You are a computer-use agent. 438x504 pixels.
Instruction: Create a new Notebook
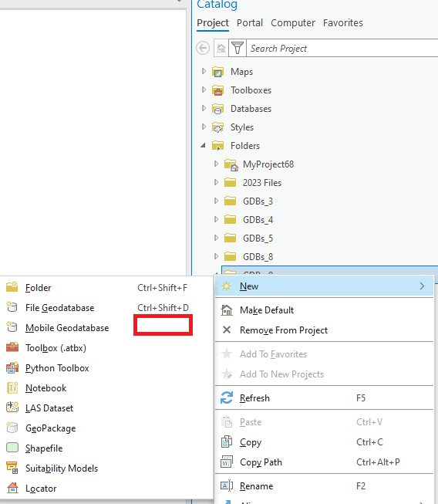pyautogui.click(x=106, y=388)
